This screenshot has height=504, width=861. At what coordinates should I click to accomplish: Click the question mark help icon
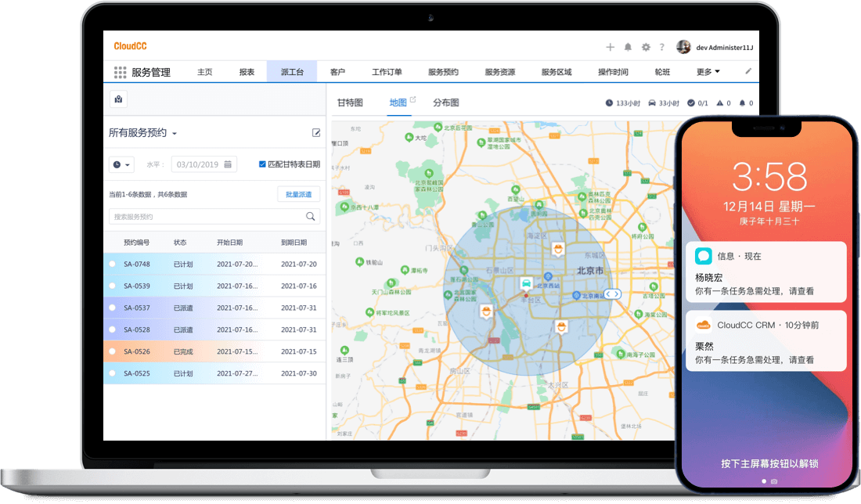tap(661, 47)
